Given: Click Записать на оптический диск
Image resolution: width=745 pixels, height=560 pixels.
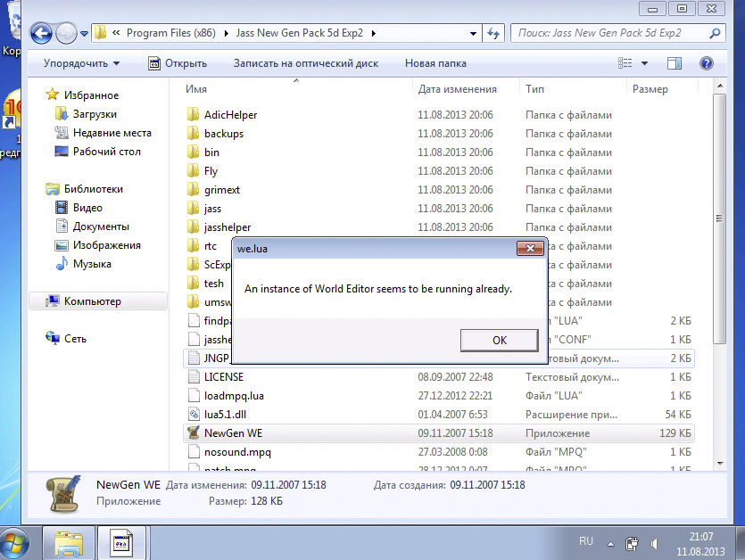Looking at the screenshot, I should coord(306,63).
